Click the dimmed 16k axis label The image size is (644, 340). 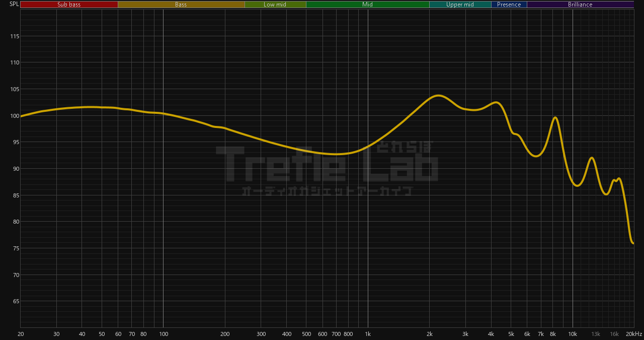(614, 334)
